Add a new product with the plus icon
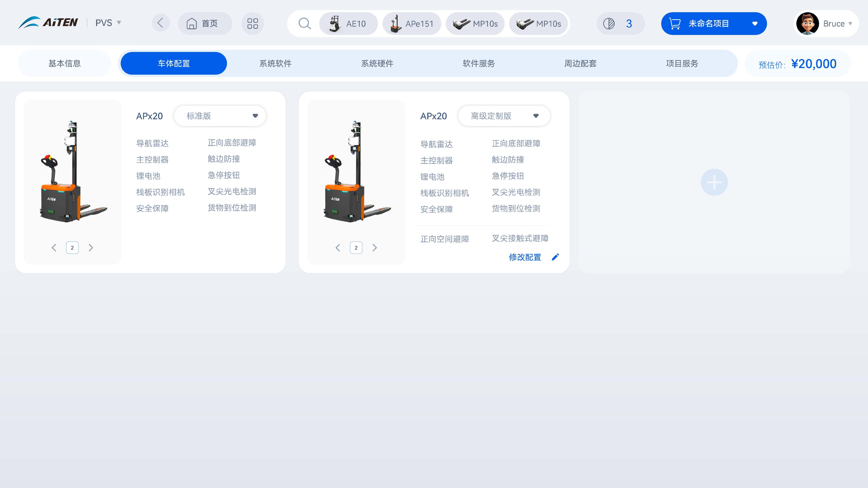Image resolution: width=868 pixels, height=488 pixels. [714, 182]
